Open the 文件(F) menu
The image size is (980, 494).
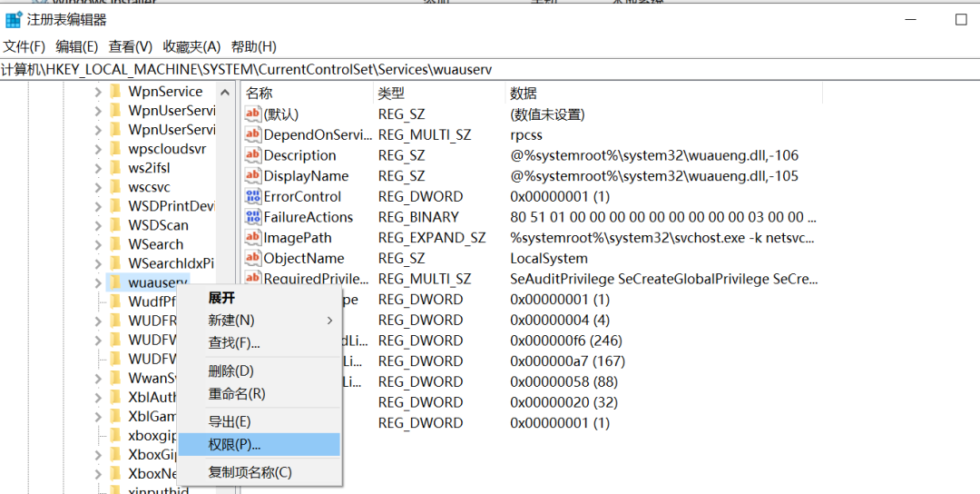(x=24, y=46)
